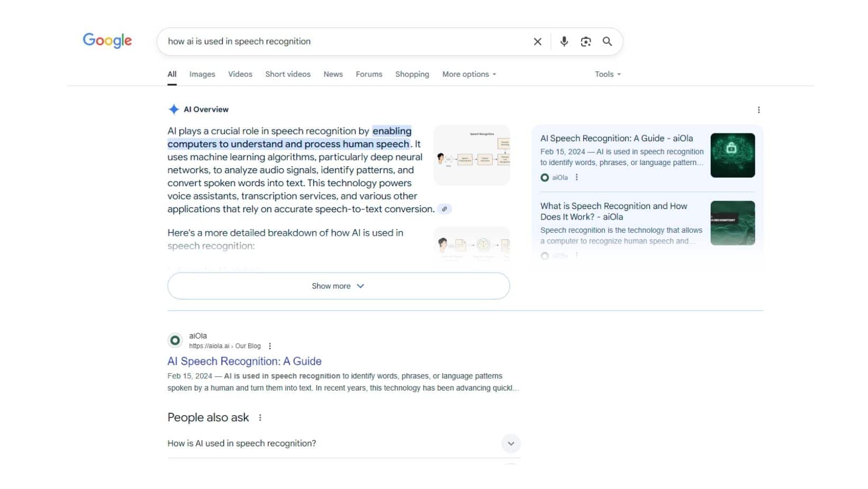The image size is (868, 489).
Task: Open the AI Speech Recognition: A Guide result
Action: tap(244, 361)
